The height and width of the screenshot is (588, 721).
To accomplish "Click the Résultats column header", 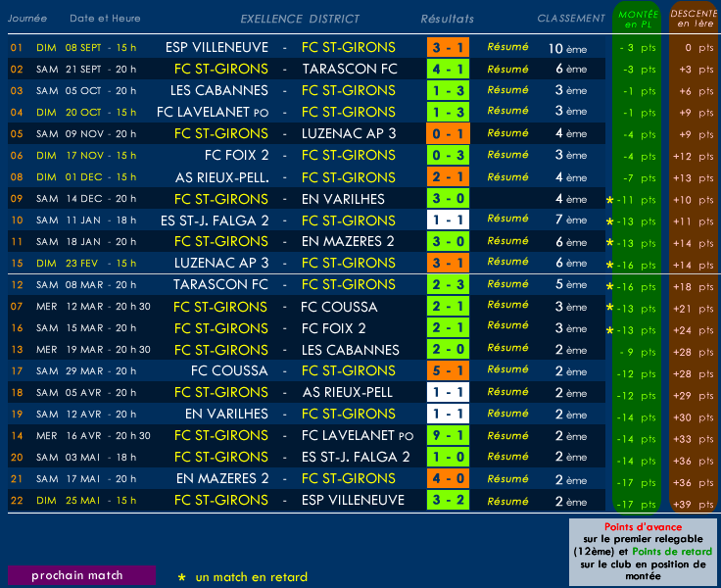I will pyautogui.click(x=447, y=19).
